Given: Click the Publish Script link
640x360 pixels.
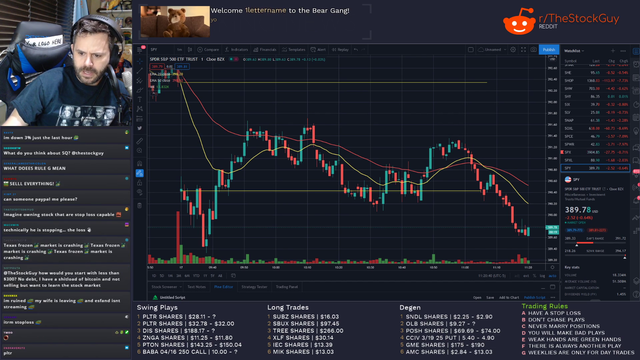Looking at the screenshot, I should pyautogui.click(x=534, y=297).
